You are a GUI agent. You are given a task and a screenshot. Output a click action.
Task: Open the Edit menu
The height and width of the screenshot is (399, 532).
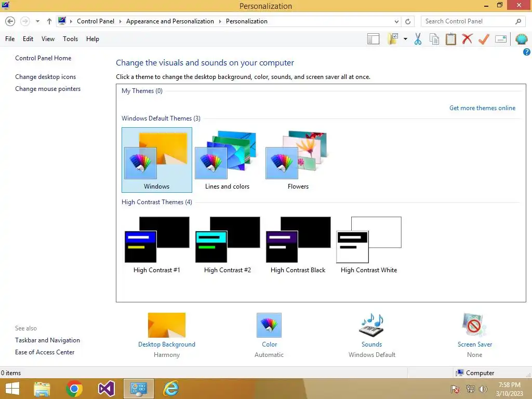click(28, 39)
